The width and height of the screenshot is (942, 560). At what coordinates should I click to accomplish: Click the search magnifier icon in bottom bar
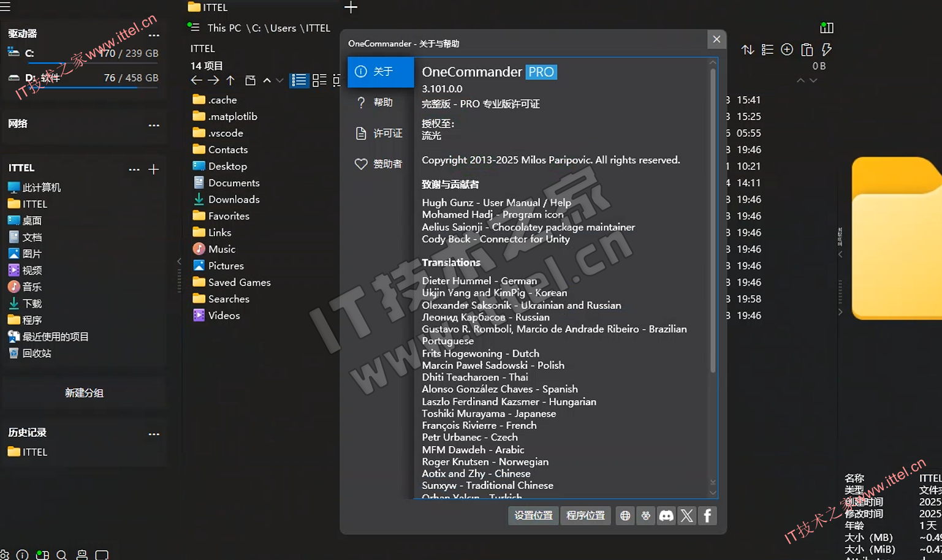point(61,555)
